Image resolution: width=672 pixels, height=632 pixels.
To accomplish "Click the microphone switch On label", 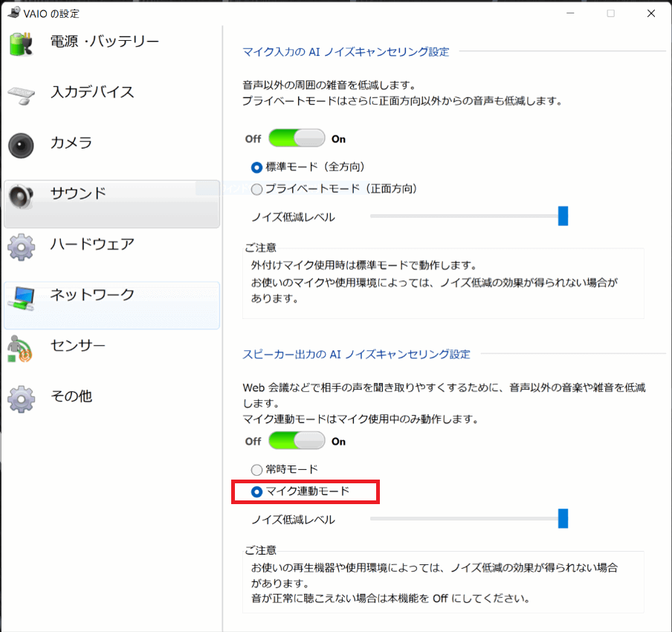I will (x=338, y=139).
